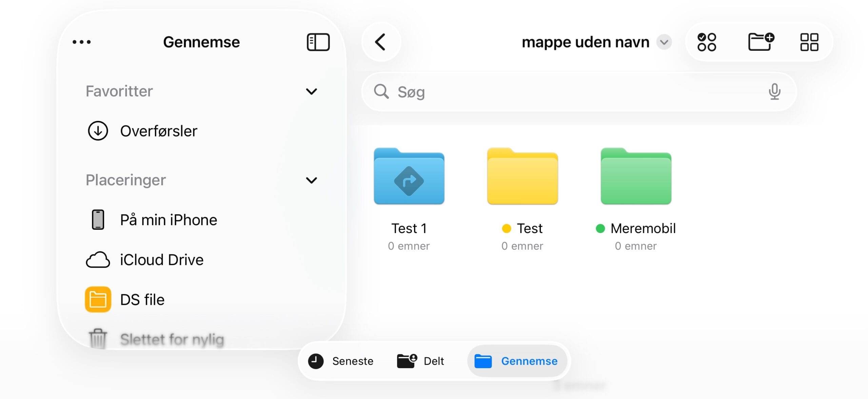Viewport: 868px width, 399px height.
Task: Select DS file location
Action: [202, 299]
